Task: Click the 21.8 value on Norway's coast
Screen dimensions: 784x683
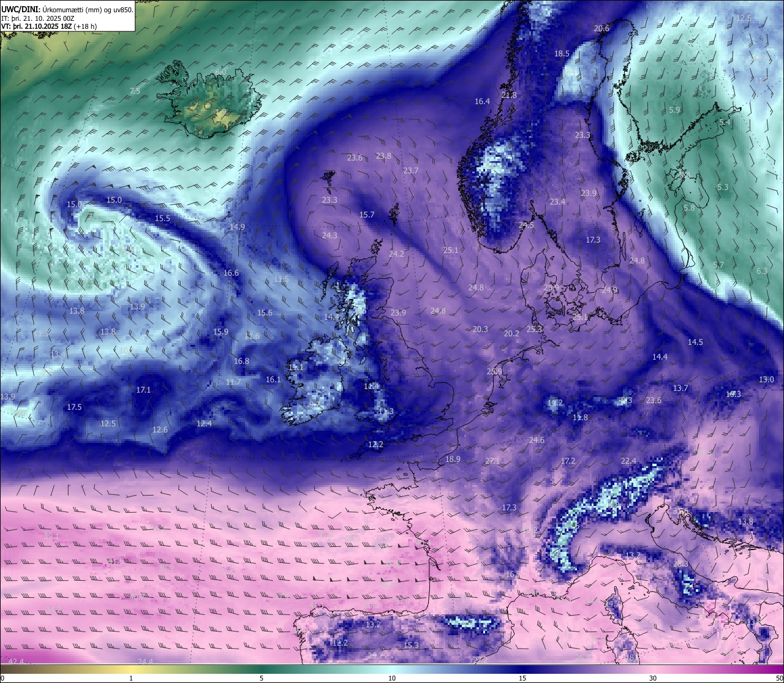Action: coord(509,95)
